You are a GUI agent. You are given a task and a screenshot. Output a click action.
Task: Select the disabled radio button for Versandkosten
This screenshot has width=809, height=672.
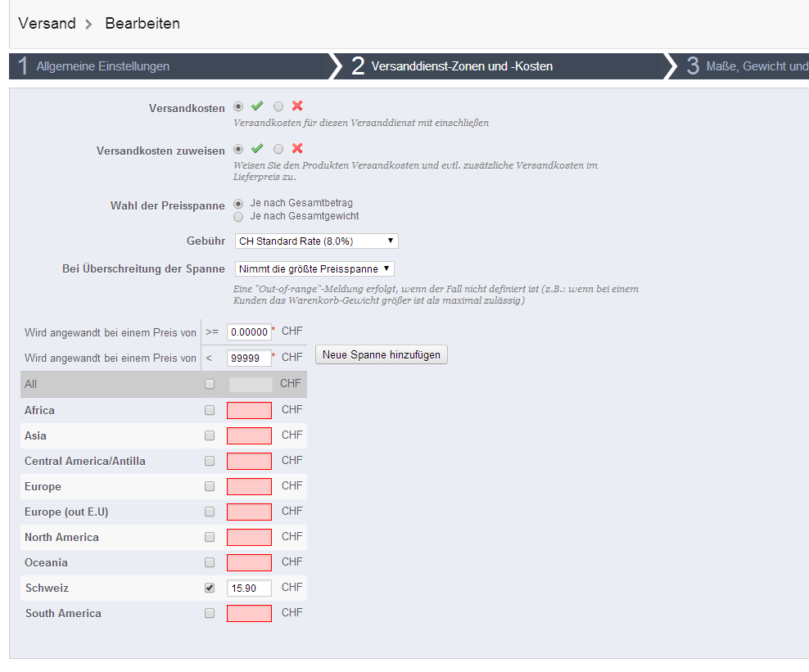point(278,106)
